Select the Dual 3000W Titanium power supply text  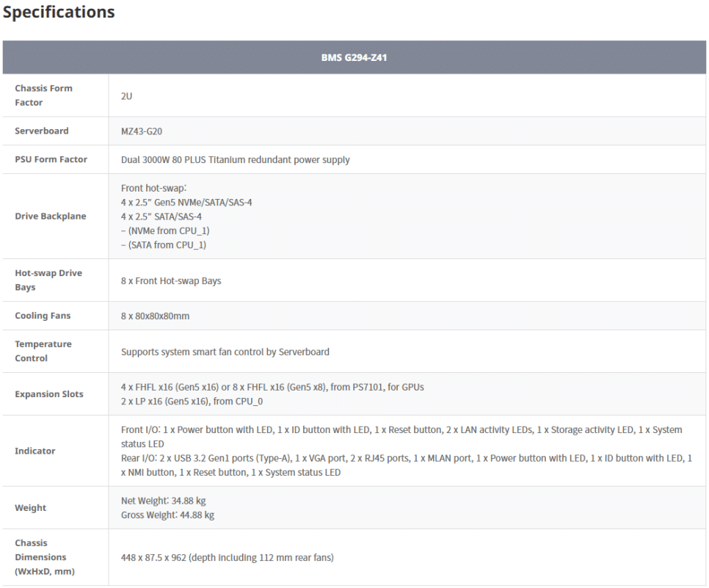[235, 160]
